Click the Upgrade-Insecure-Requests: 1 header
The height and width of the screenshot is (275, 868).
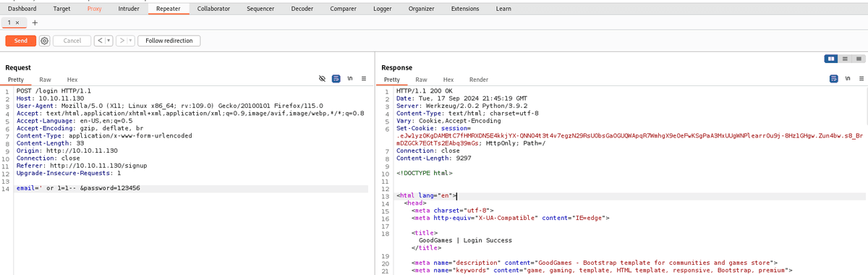click(69, 173)
